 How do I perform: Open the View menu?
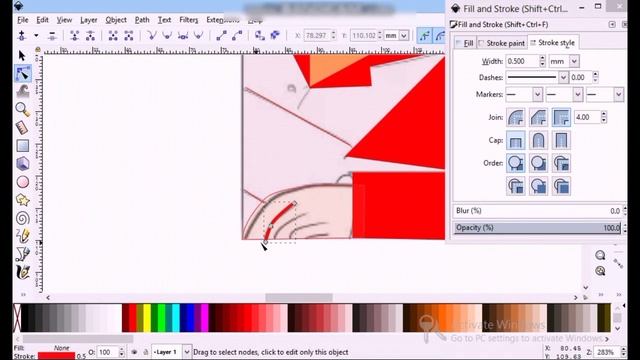64,20
